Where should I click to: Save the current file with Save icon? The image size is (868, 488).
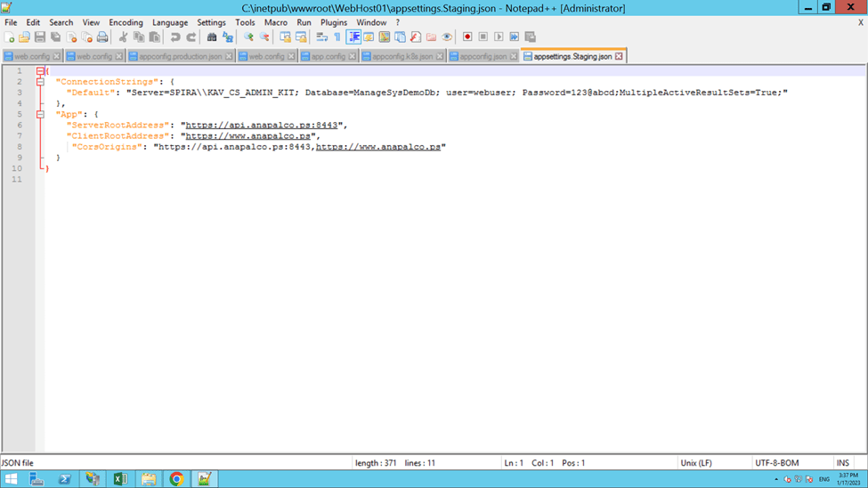point(39,37)
